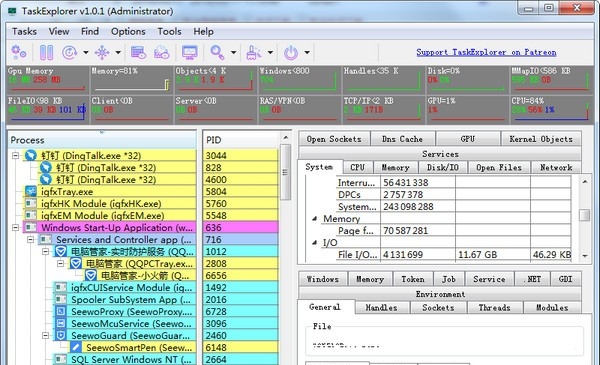This screenshot has width=600, height=365.
Task: Collapse the Services and Controller app node
Action: tap(31, 240)
